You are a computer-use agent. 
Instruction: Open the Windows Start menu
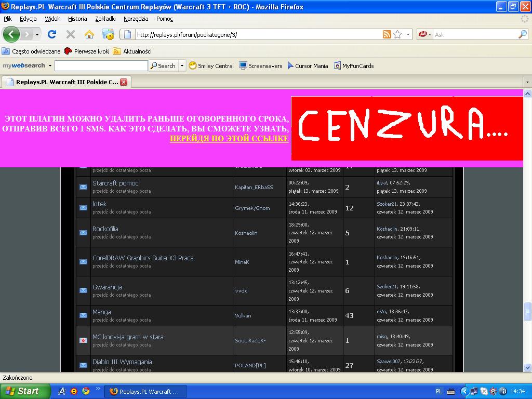click(x=25, y=391)
